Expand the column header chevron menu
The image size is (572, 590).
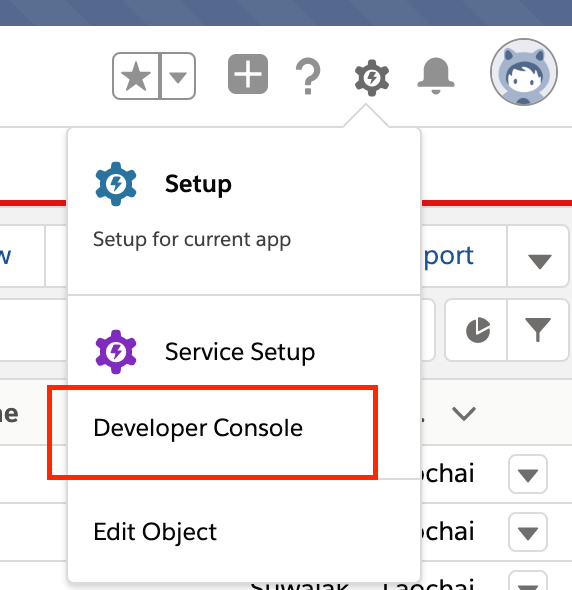464,414
